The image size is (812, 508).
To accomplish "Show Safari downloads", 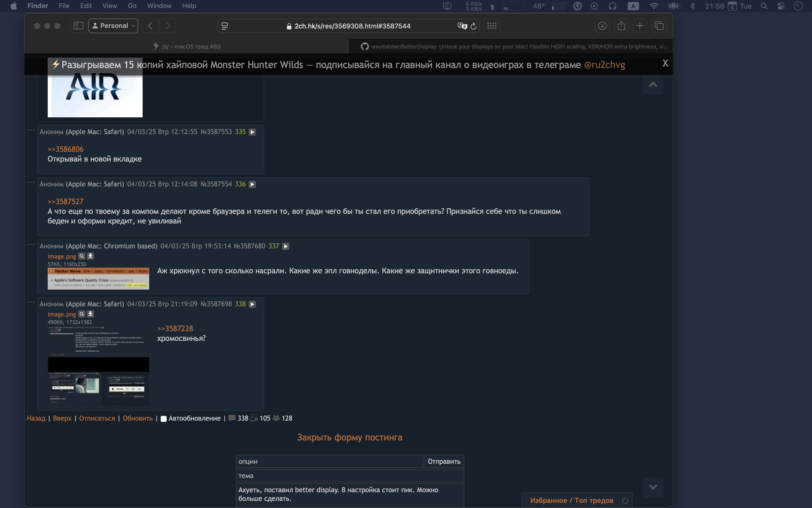I will [x=602, y=26].
